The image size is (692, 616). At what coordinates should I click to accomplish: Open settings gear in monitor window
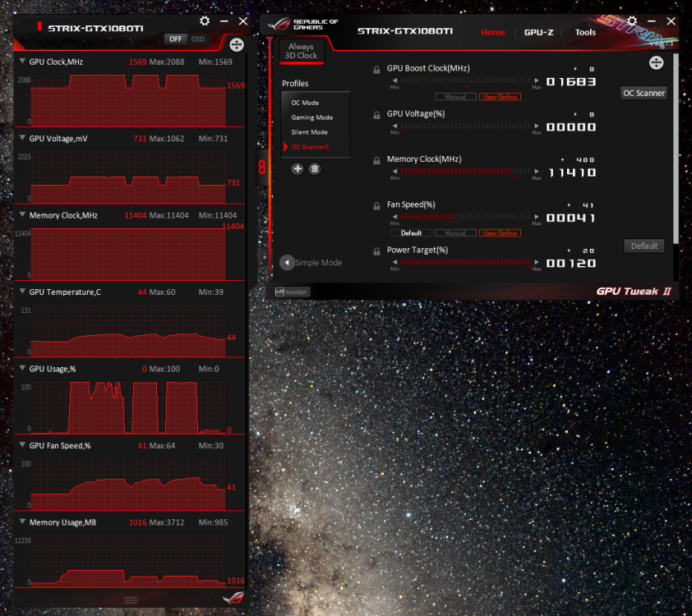pos(205,21)
